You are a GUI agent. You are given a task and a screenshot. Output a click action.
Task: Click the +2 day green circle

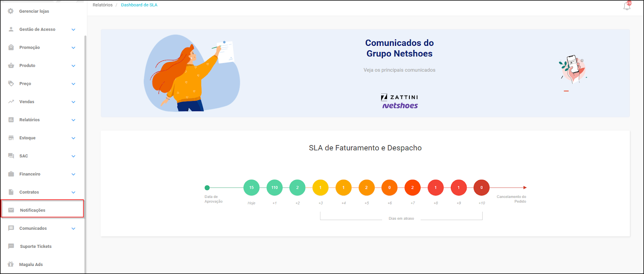(x=297, y=187)
